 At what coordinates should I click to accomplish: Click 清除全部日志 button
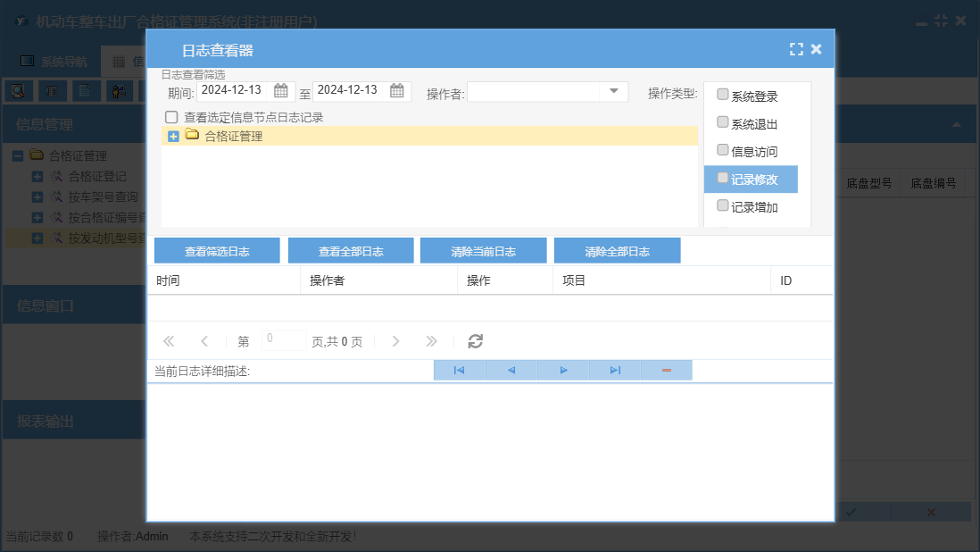click(617, 251)
